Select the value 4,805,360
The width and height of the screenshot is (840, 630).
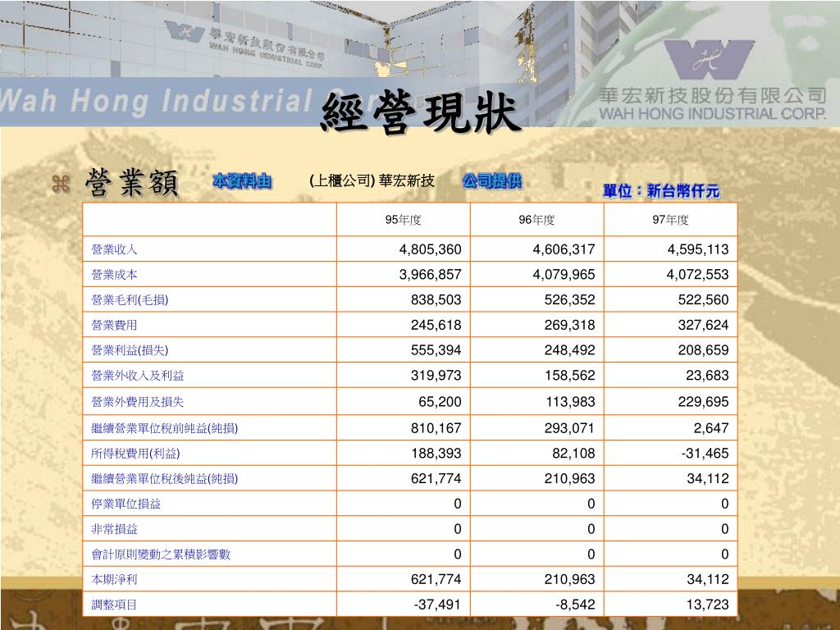coord(430,249)
